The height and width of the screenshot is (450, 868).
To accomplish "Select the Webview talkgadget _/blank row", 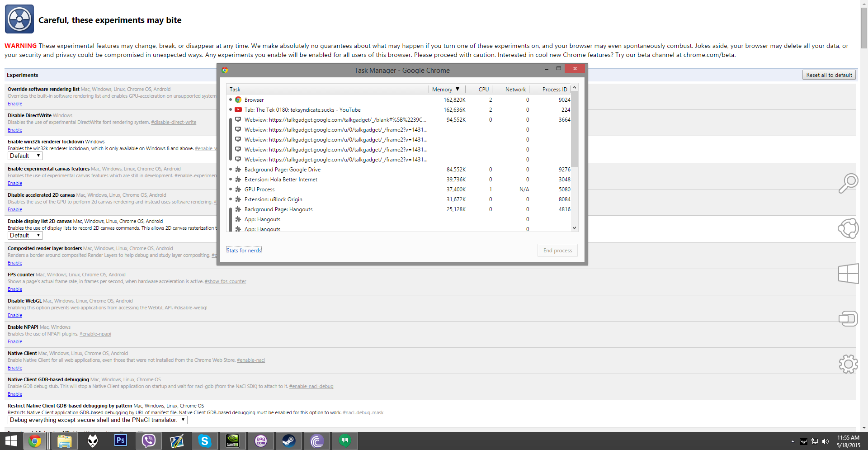I will 399,120.
